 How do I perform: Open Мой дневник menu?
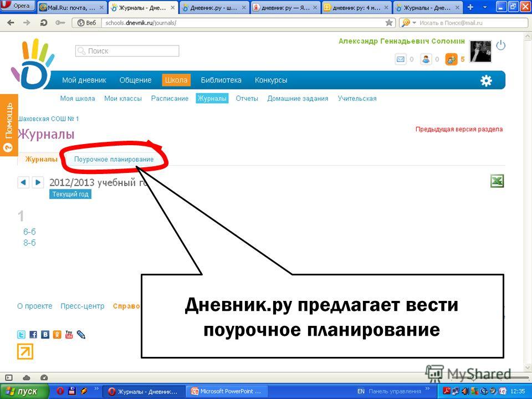tap(84, 80)
